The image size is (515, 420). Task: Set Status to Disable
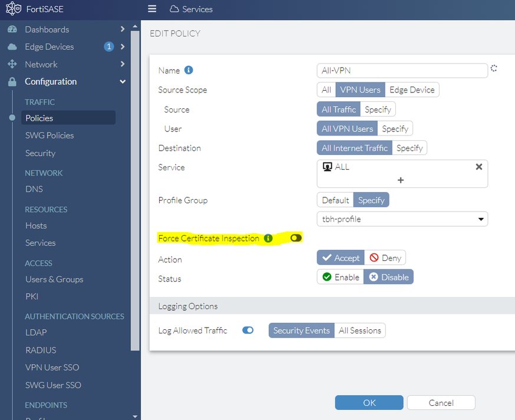(x=388, y=277)
